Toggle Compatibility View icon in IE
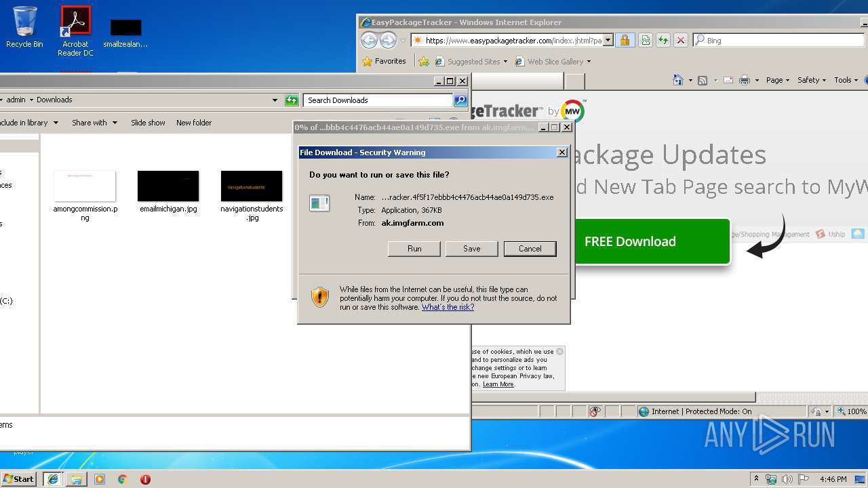868x488 pixels. point(645,41)
